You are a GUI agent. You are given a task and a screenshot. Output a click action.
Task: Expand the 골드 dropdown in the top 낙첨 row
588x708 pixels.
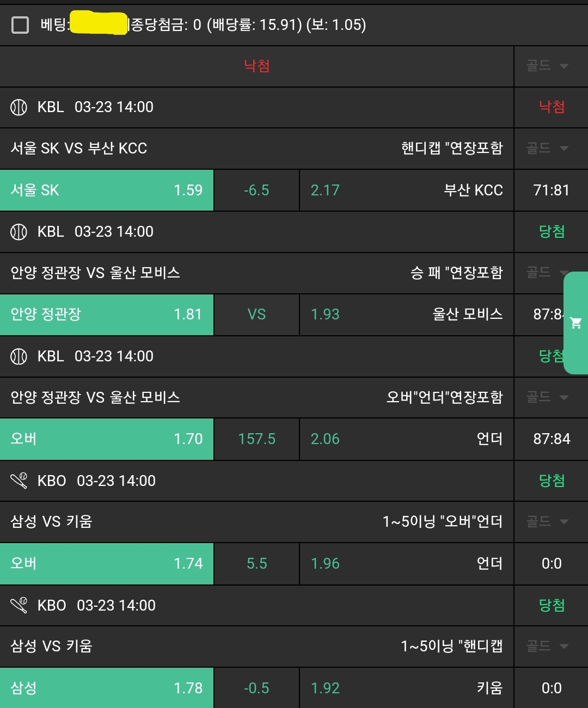tap(548, 66)
